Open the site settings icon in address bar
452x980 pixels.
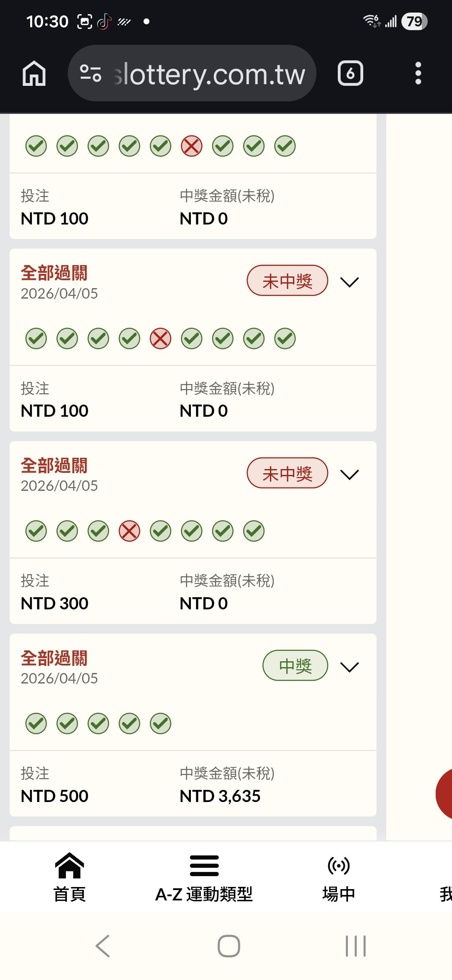(90, 73)
